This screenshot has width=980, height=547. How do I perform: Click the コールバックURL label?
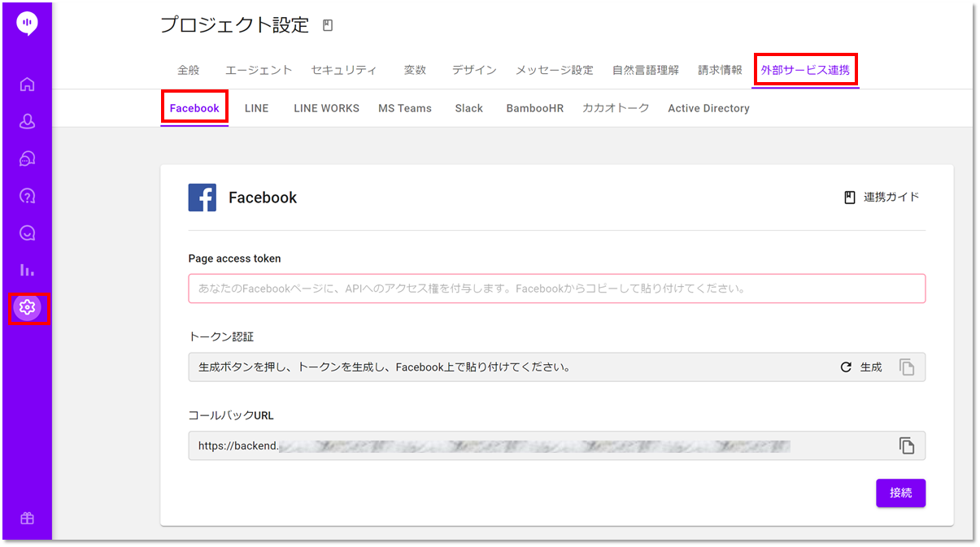(x=231, y=415)
